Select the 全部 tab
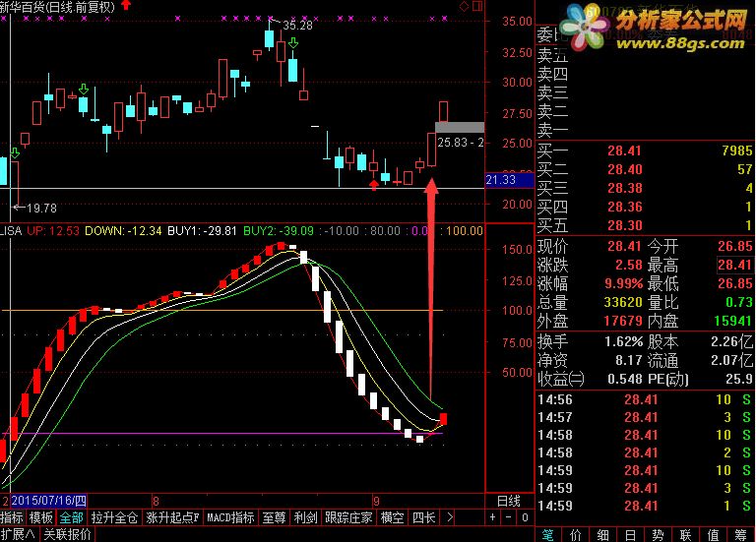 pos(71,517)
